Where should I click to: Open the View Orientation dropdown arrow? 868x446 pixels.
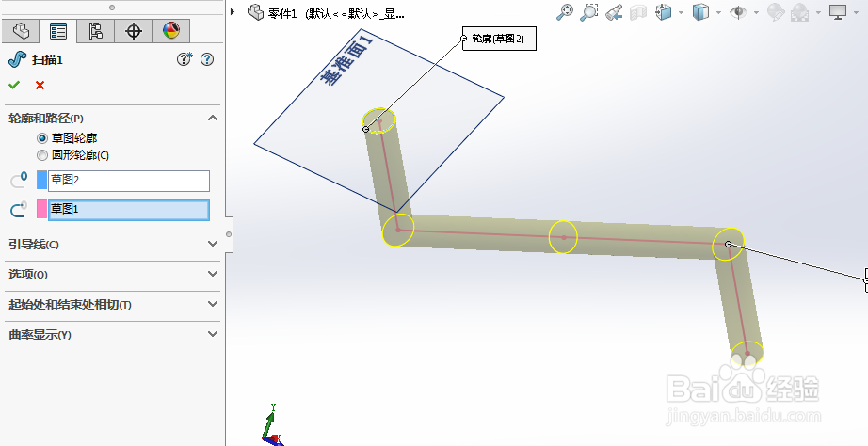pyautogui.click(x=681, y=13)
